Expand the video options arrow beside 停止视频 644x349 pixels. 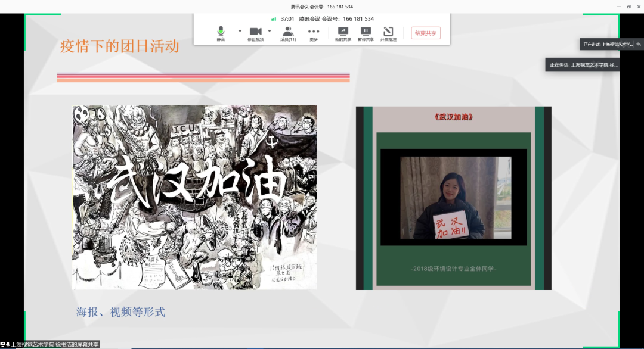point(270,31)
